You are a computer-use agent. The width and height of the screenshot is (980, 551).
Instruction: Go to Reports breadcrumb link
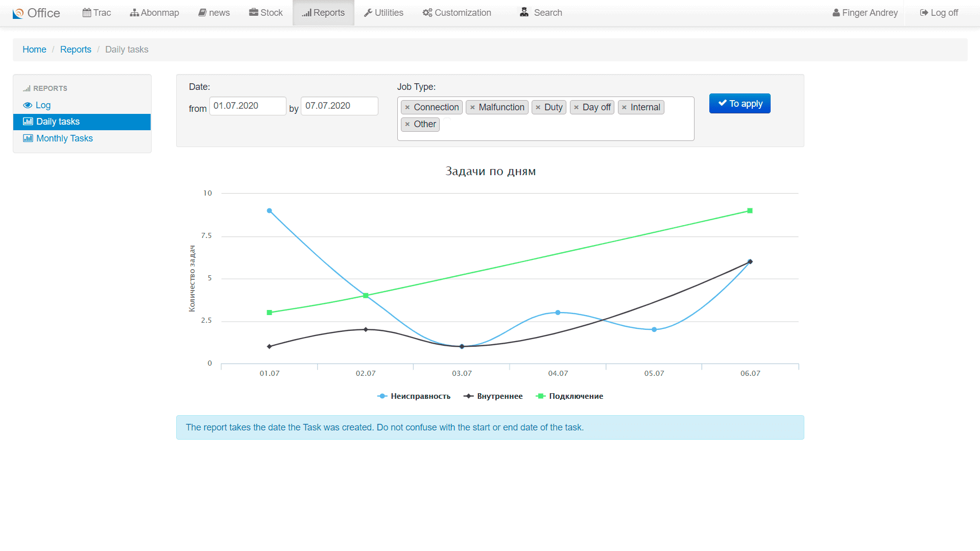(76, 50)
